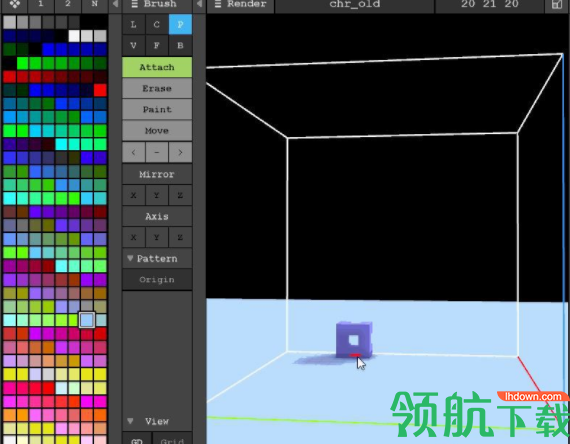This screenshot has width=570, height=444.
Task: Activate the Paint mode button
Action: point(157,109)
